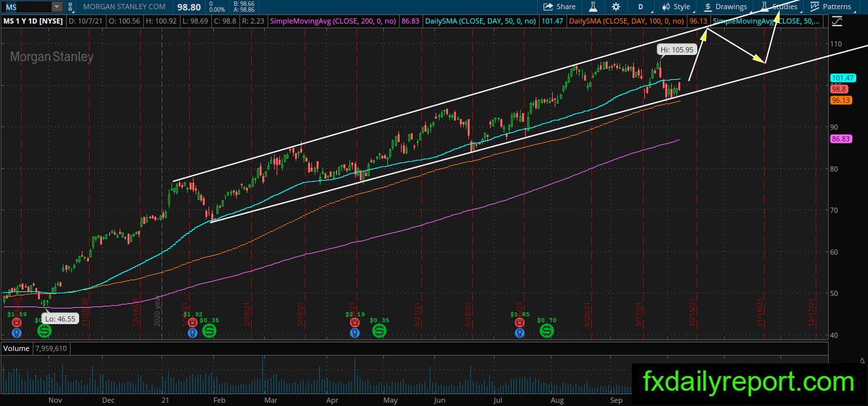Open chart settings gear icon
Screen dimensions: 868x406
click(616, 7)
